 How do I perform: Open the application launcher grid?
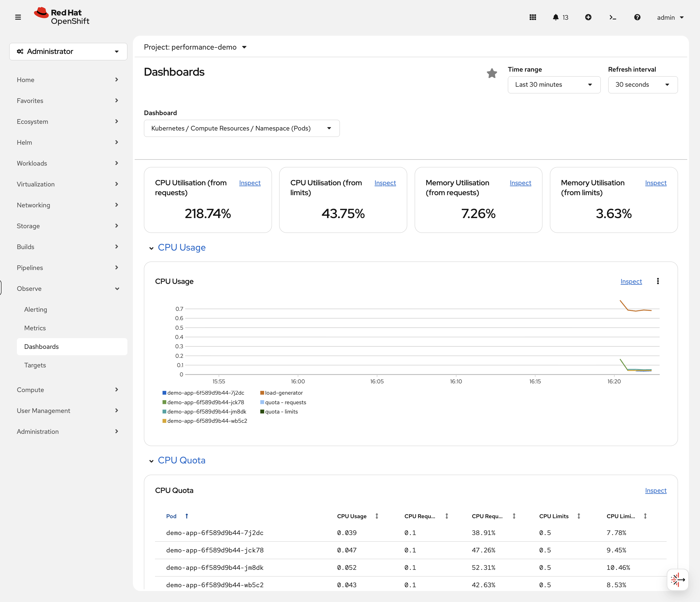click(533, 17)
